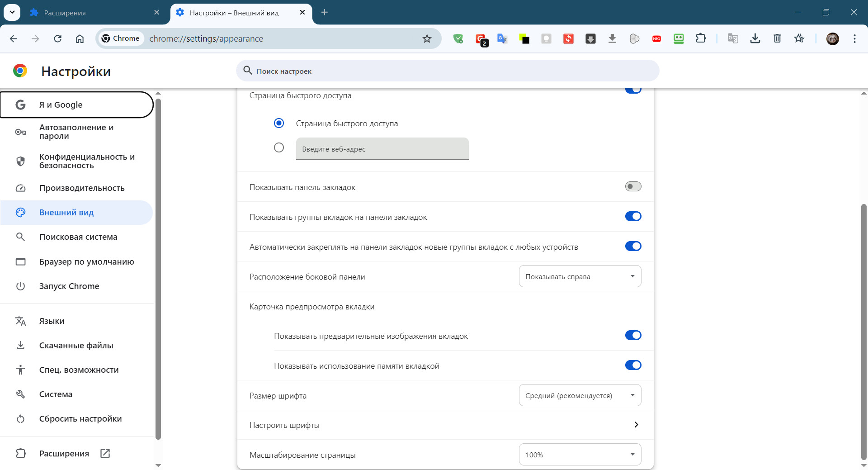Image resolution: width=868 pixels, height=470 pixels.
Task: Open the profile avatar menu
Action: pyautogui.click(x=833, y=38)
